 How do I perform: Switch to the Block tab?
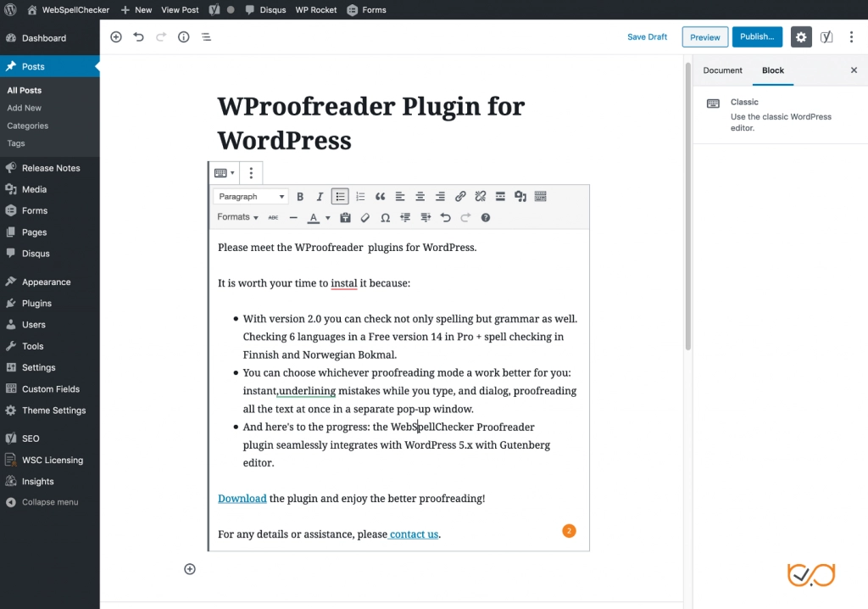(773, 70)
